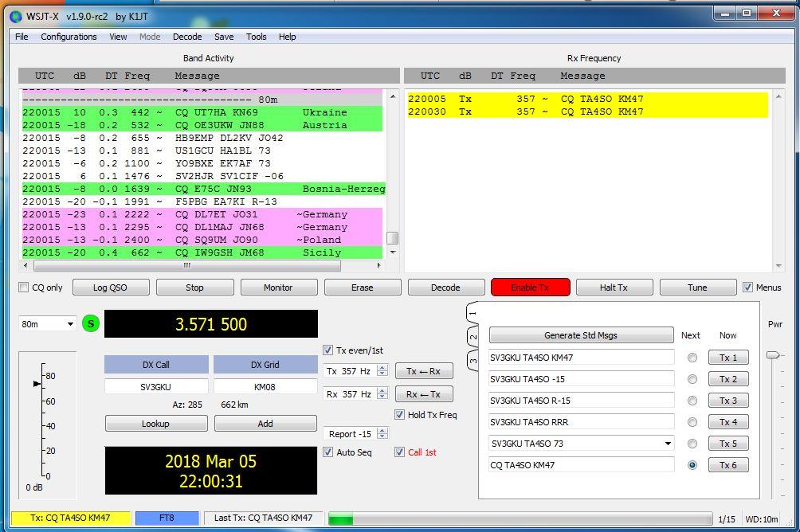Expand the SV3GKU TA4SO 73 message dropdown

[668, 444]
